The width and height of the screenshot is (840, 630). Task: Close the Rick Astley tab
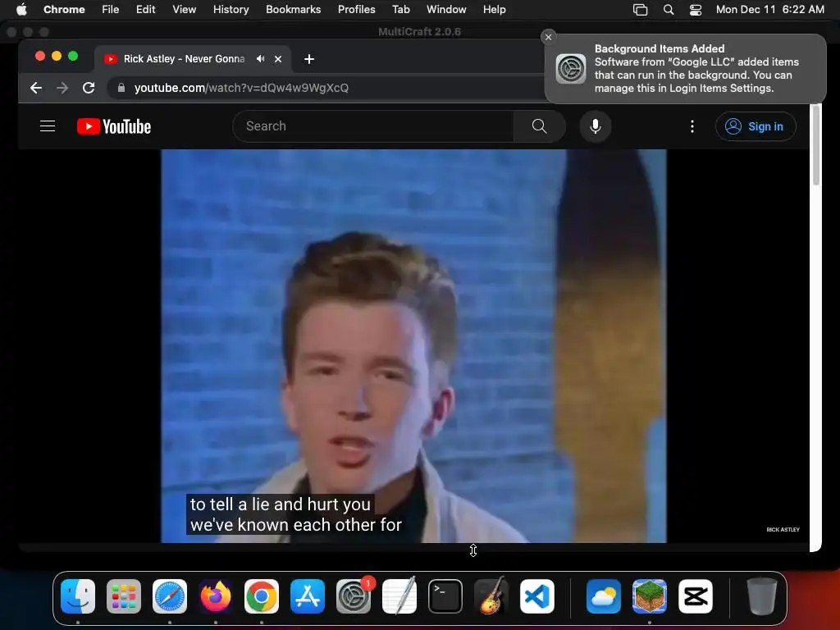click(x=278, y=59)
